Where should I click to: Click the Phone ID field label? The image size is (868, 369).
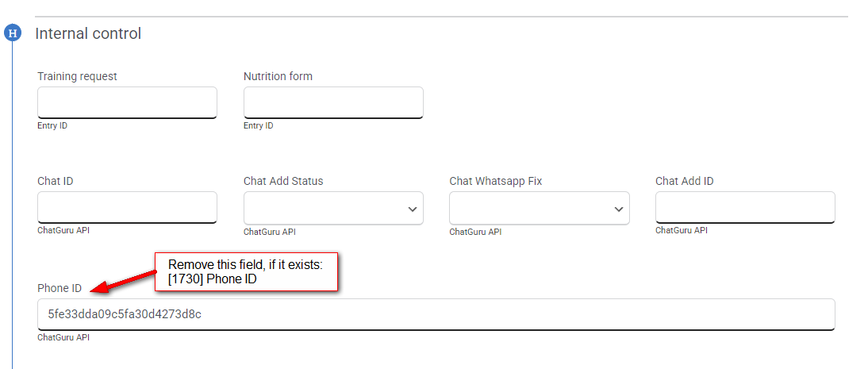60,287
